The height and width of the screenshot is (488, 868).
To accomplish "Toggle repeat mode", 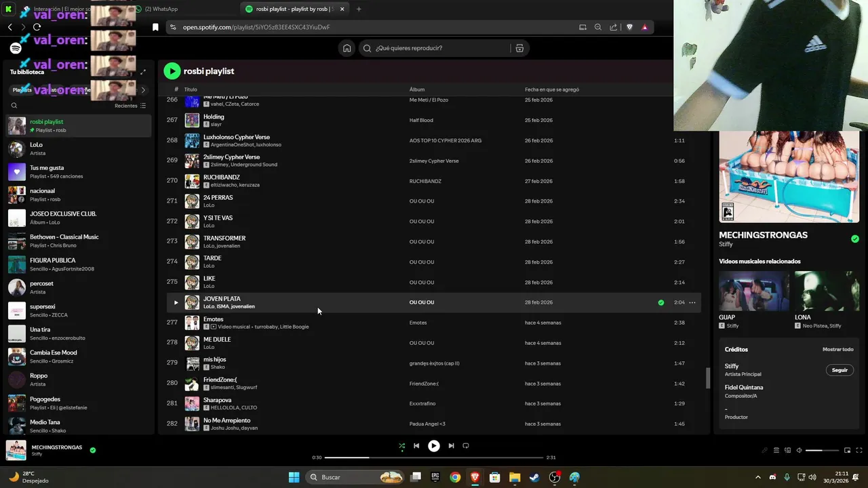I will [466, 446].
